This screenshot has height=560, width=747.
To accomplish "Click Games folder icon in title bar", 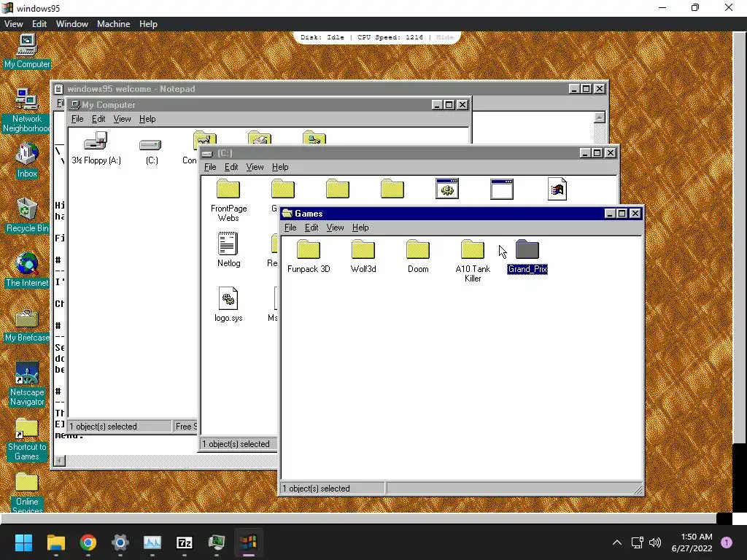I will pos(287,214).
